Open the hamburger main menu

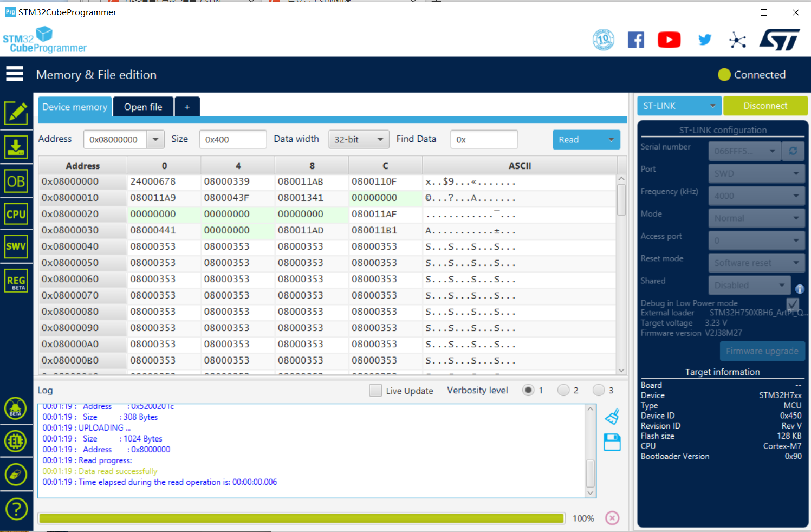[15, 74]
